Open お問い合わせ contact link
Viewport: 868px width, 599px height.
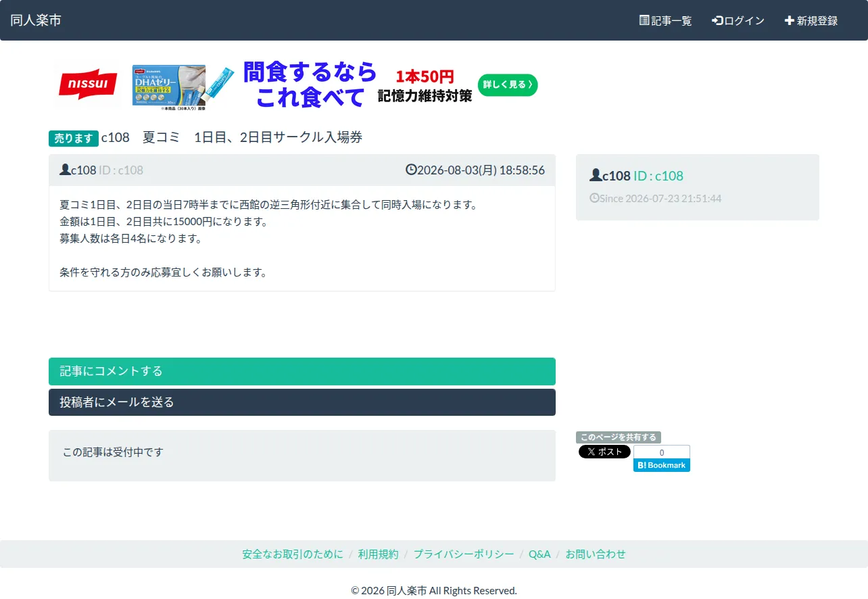(x=596, y=554)
